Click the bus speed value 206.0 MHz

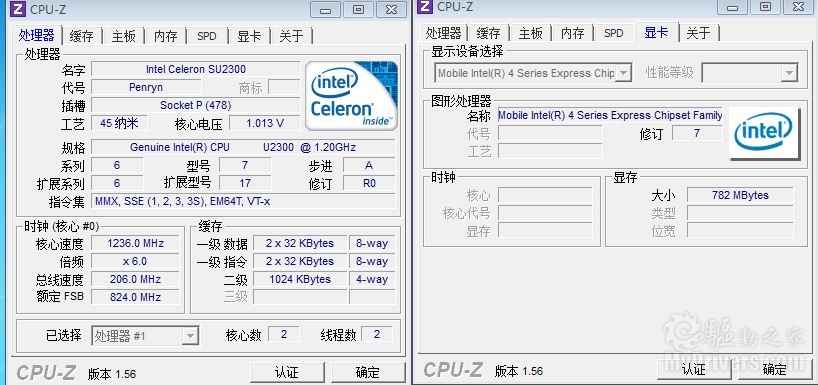[x=135, y=279]
